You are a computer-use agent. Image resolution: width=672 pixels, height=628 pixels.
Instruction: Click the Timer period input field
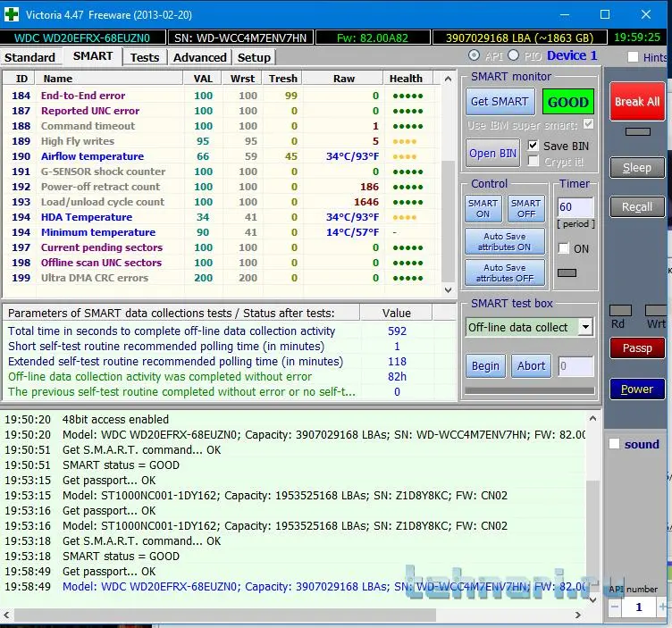(x=575, y=206)
